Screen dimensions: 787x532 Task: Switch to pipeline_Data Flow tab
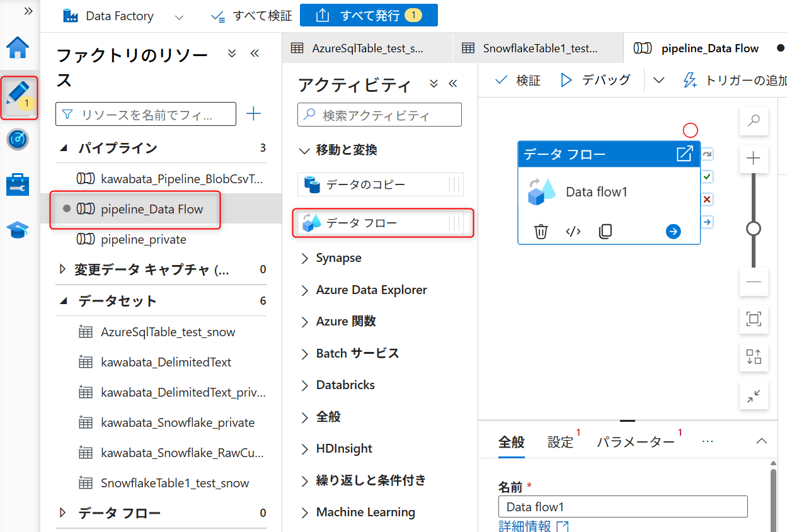pyautogui.click(x=704, y=48)
